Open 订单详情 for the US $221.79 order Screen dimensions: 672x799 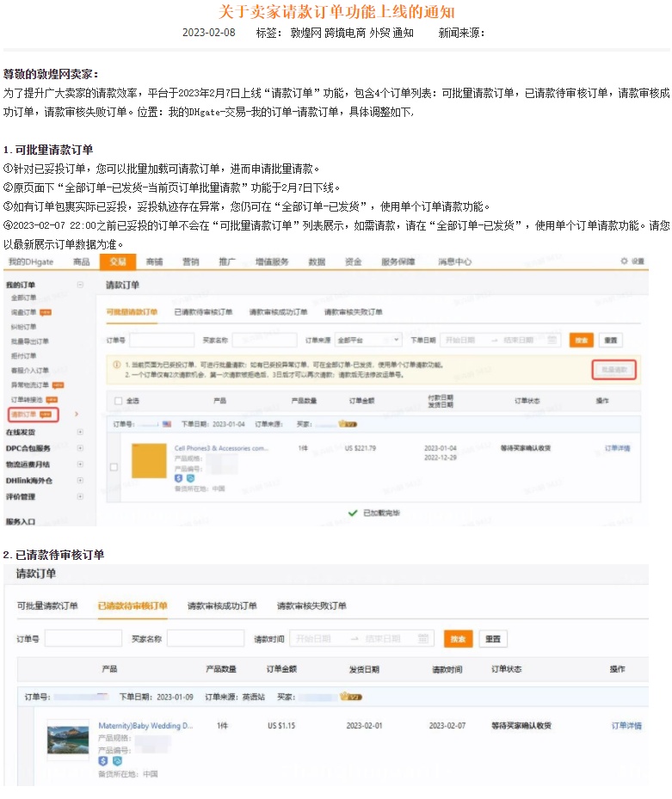618,448
